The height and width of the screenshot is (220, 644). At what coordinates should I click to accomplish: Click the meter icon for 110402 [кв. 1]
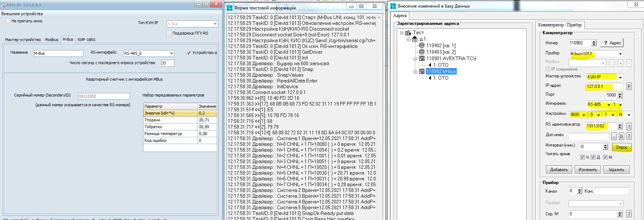[422, 46]
